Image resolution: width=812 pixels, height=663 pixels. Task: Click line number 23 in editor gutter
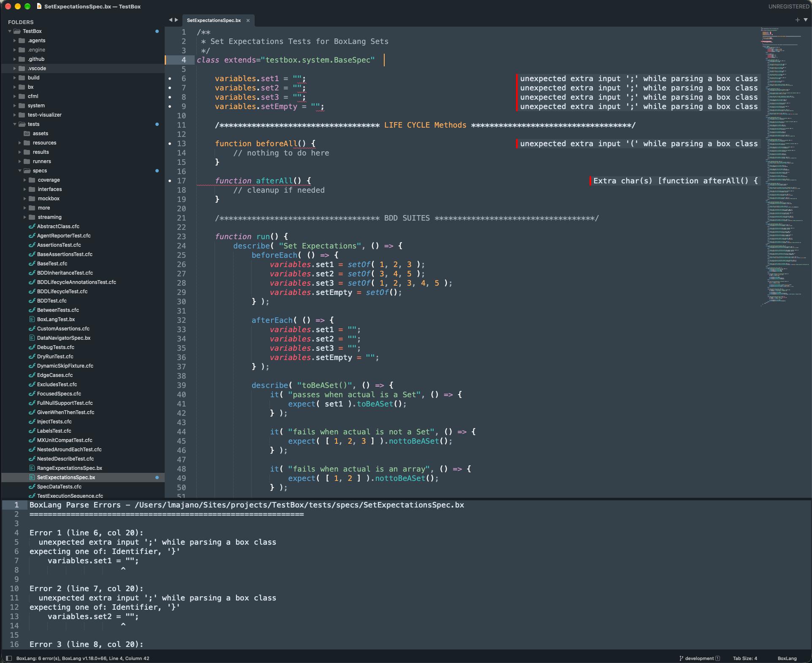(181, 237)
